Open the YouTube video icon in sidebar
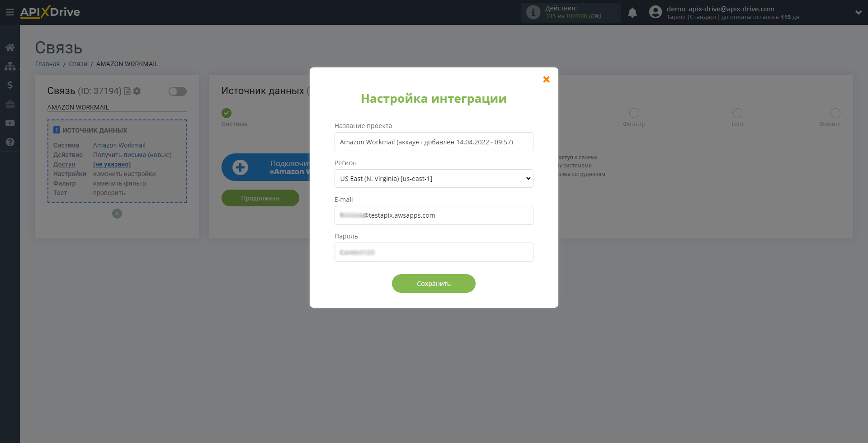 [x=10, y=123]
